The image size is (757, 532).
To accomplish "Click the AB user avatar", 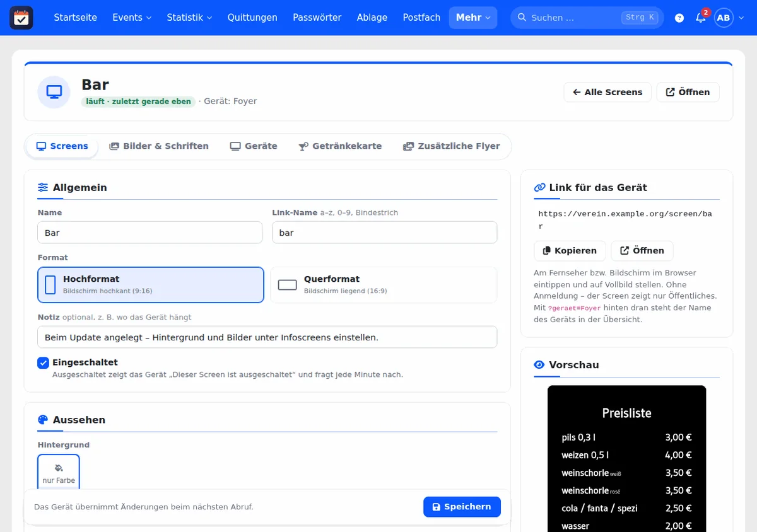I will pos(724,18).
